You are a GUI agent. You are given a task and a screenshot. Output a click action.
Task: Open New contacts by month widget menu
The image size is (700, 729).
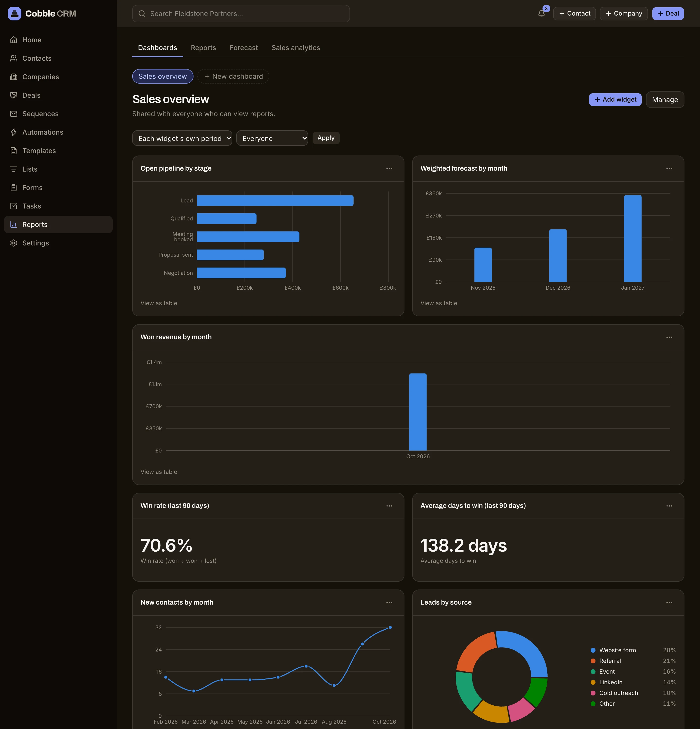coord(389,603)
